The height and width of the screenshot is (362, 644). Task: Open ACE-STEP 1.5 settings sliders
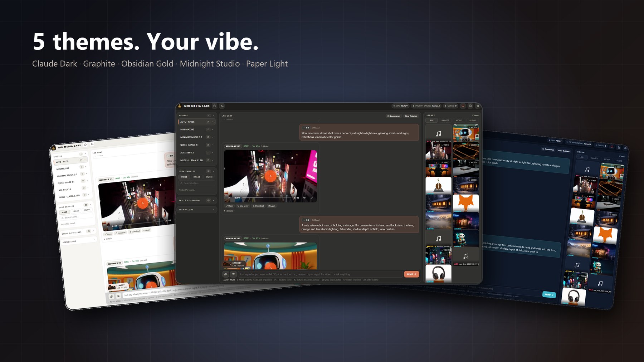click(x=208, y=152)
